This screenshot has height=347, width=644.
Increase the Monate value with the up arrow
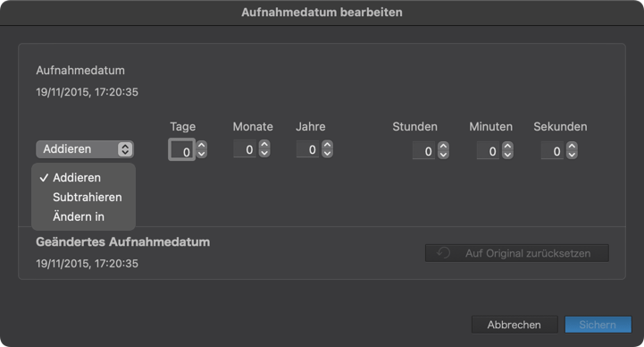point(264,144)
